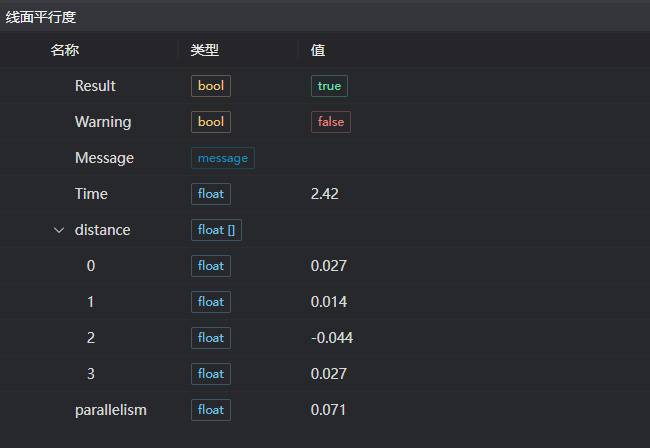Click the float [] type badge
Screen dimensions: 650x448
[x=216, y=230]
